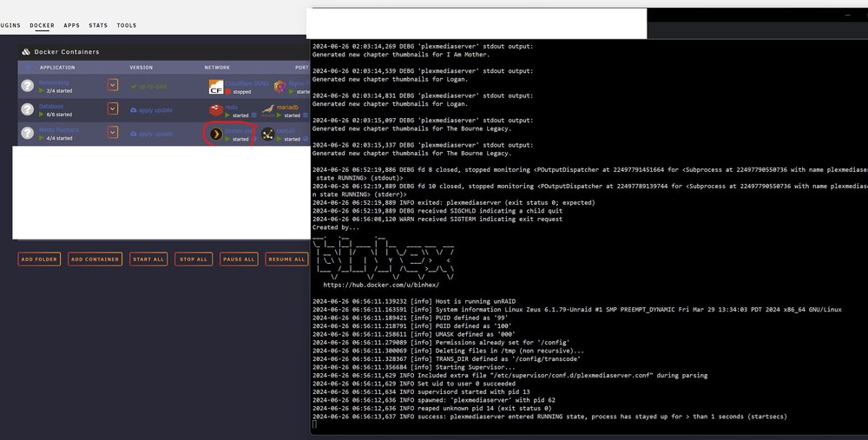Click 'supervisord started with pid 13' log line

click(x=421, y=392)
